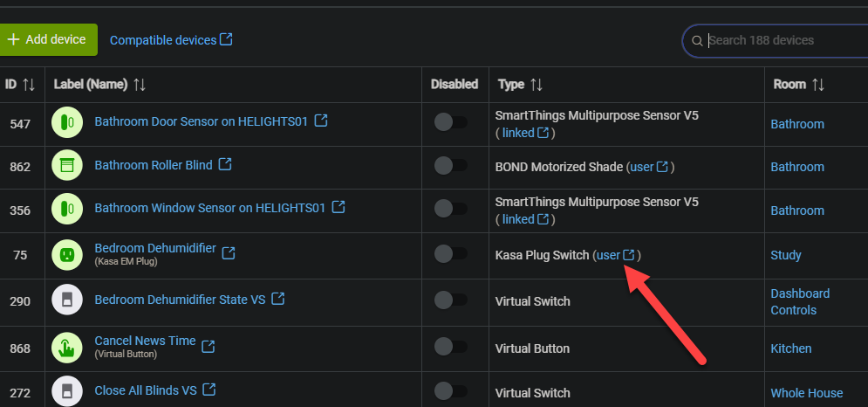Sort devices by Type column

tap(537, 85)
